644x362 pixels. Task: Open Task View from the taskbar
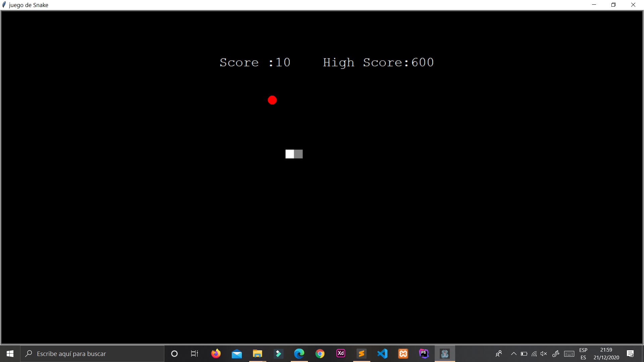coord(195,354)
